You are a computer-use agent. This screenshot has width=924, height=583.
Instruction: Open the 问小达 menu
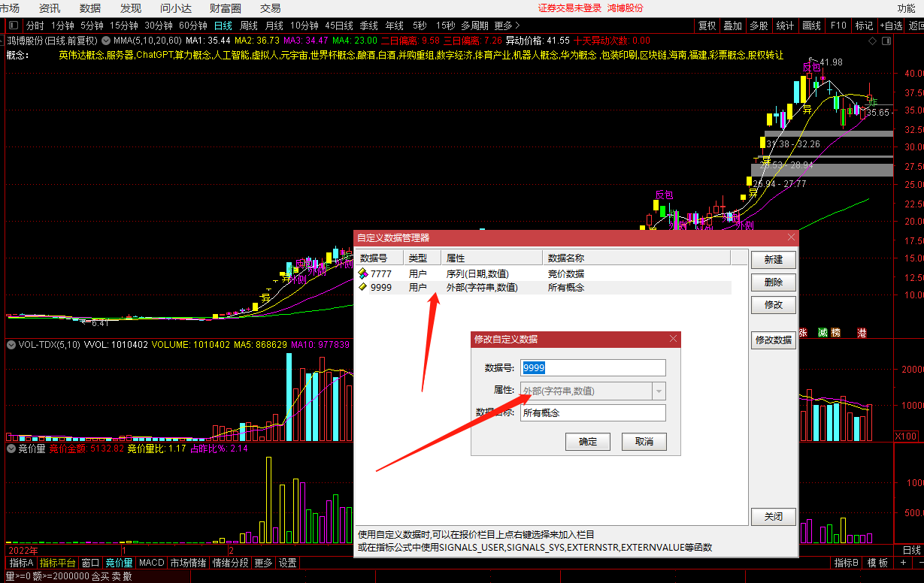click(x=177, y=8)
